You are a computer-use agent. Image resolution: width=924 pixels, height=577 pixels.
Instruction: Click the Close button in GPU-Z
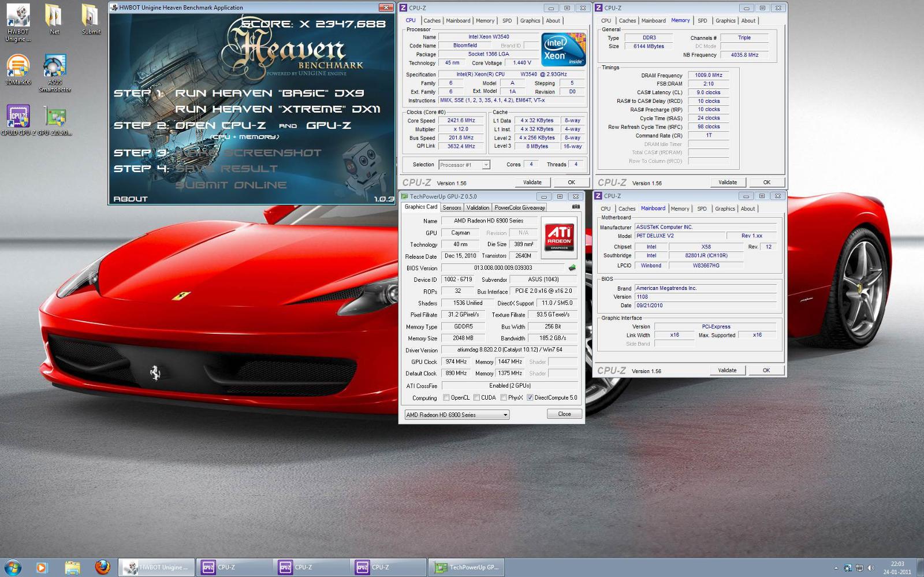[564, 414]
